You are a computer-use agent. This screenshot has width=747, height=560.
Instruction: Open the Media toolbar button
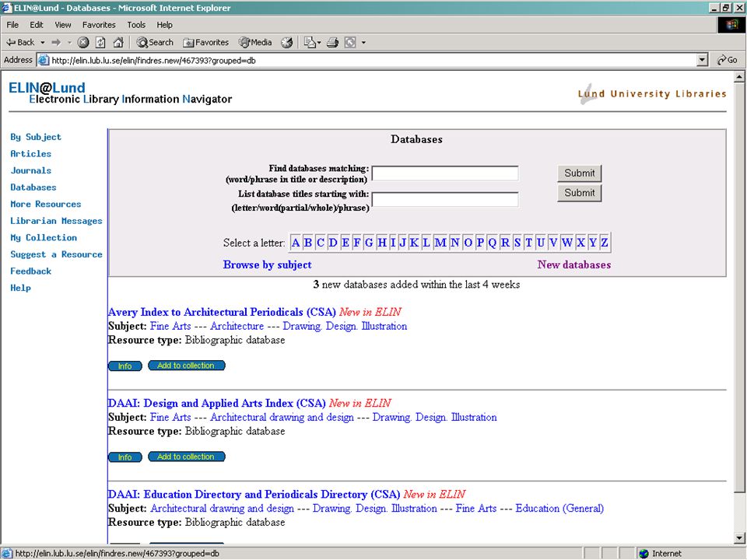[x=255, y=42]
